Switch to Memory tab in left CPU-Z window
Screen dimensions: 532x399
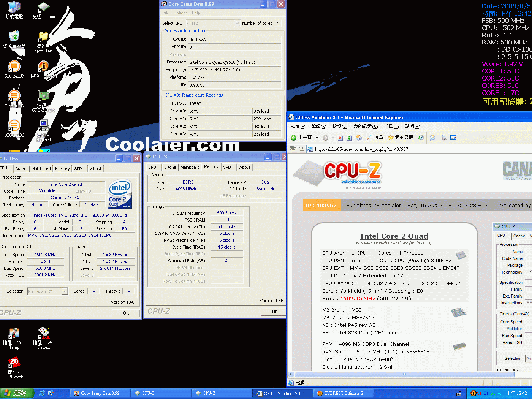(62, 169)
